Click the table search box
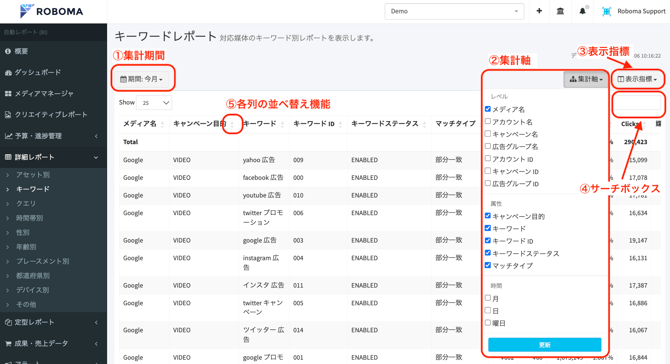 [x=637, y=103]
